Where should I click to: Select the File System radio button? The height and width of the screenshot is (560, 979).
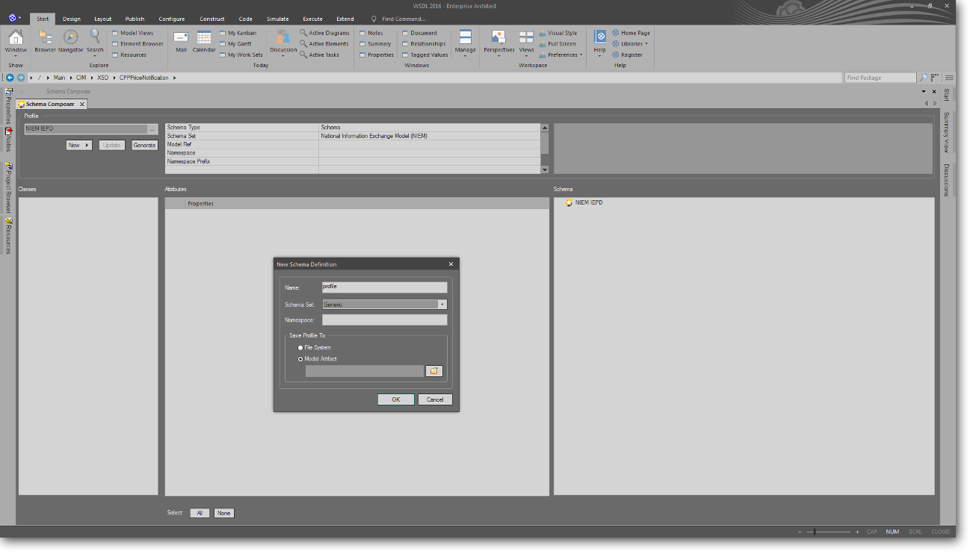301,348
